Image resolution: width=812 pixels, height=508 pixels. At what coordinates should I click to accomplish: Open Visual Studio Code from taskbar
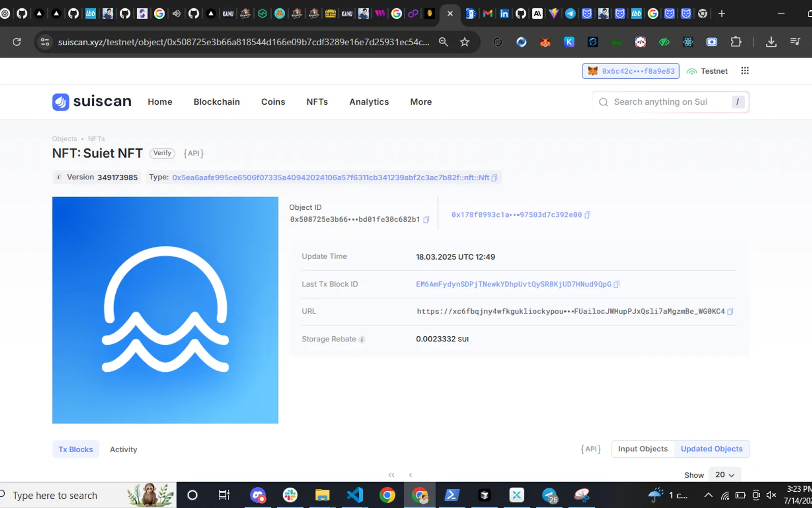355,495
